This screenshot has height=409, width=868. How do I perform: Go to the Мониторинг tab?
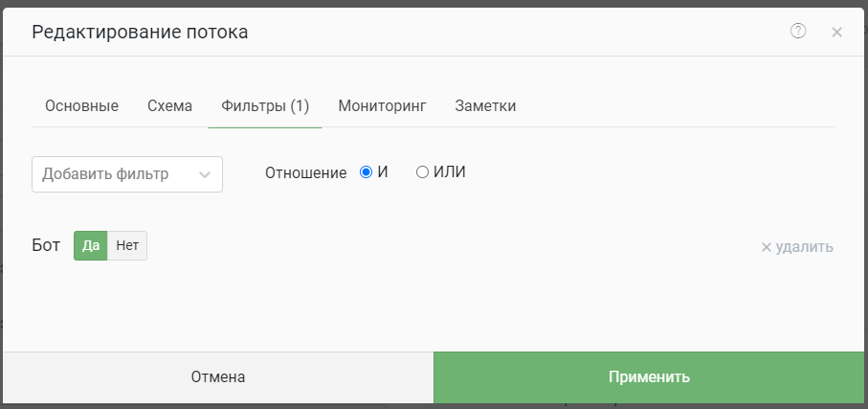382,106
